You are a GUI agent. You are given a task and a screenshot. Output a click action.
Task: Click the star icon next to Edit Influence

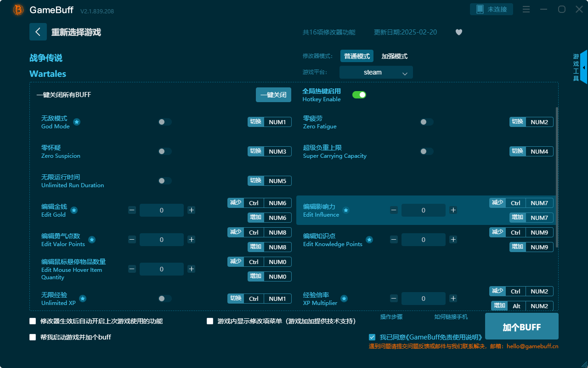345,210
